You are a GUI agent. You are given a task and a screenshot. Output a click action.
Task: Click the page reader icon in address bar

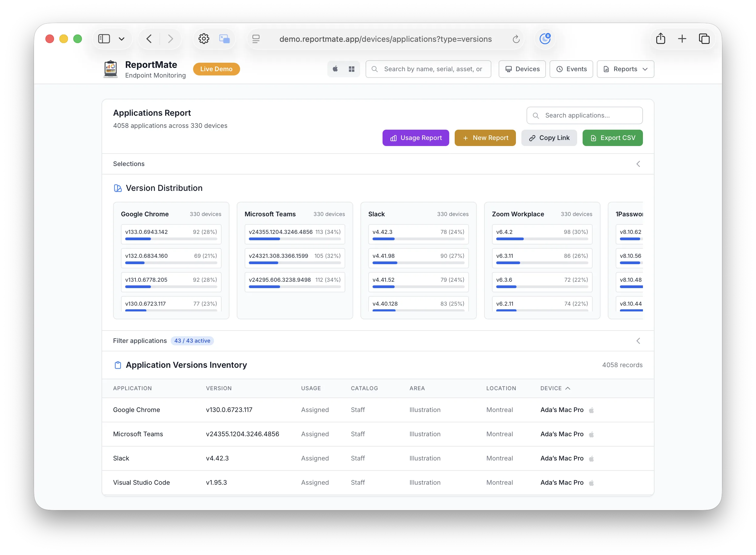point(256,39)
